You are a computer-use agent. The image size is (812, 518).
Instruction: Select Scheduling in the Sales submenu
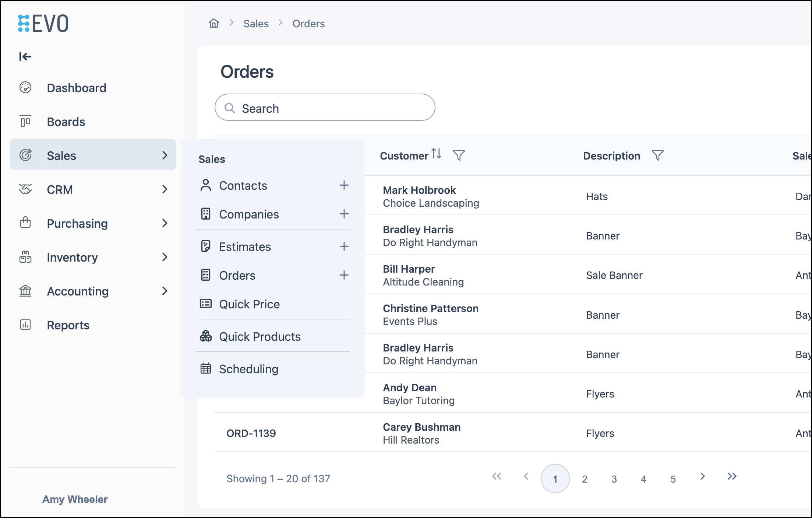coord(248,369)
